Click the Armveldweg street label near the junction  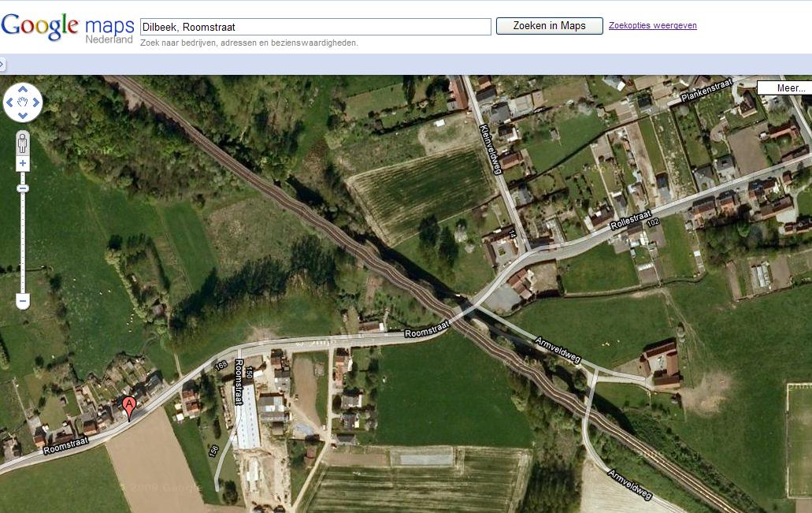[558, 350]
